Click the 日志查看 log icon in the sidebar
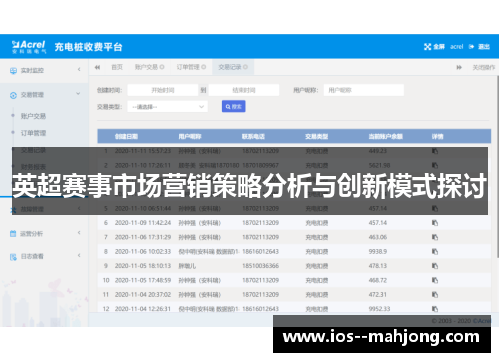The height and width of the screenshot is (362, 500). click(13, 257)
